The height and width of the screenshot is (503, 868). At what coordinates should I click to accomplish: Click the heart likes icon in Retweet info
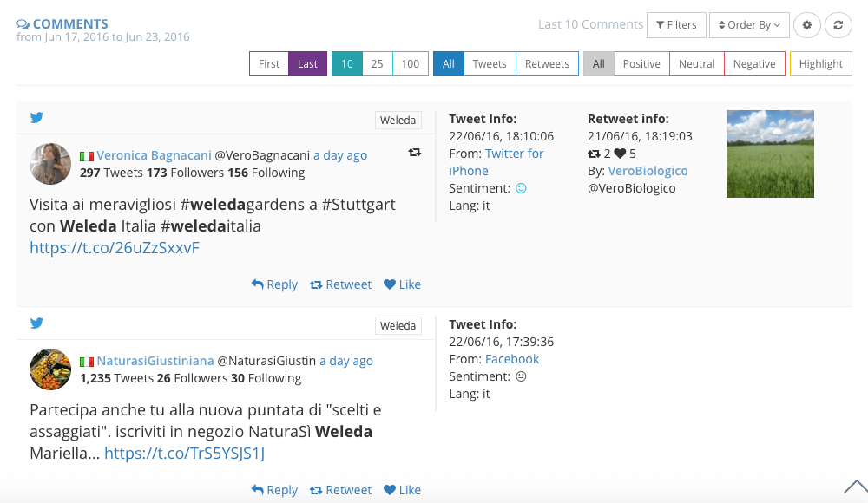click(x=620, y=154)
